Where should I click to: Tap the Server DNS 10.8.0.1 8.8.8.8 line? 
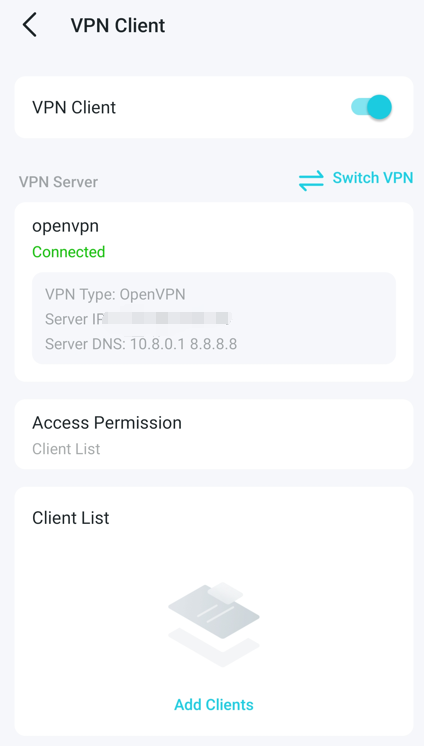pos(141,344)
